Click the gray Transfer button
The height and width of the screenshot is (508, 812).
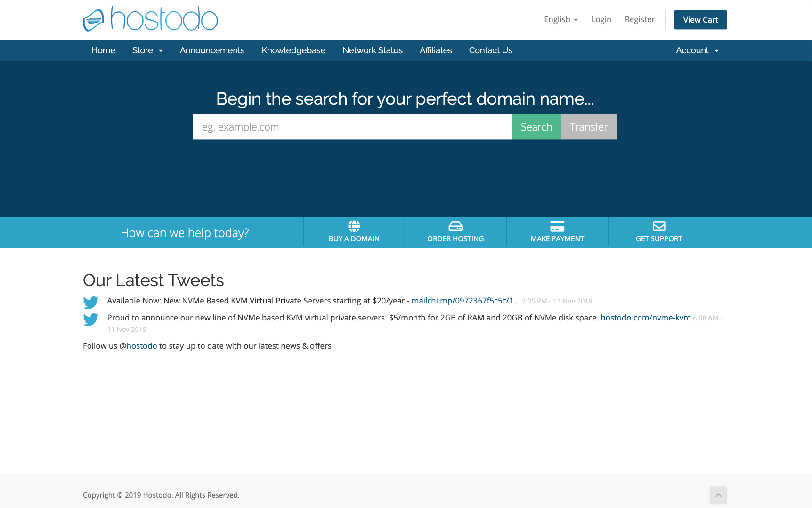[x=589, y=127]
